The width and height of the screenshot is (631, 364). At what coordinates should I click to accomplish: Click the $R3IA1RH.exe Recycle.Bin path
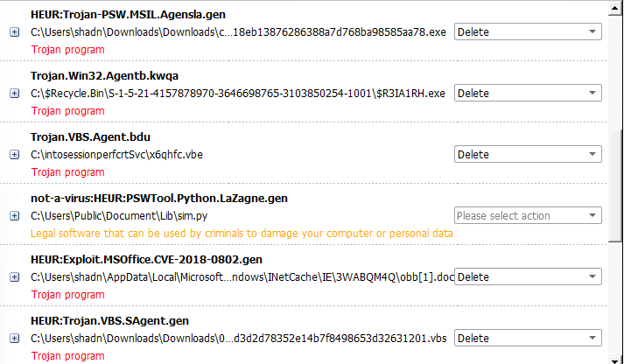pos(238,93)
